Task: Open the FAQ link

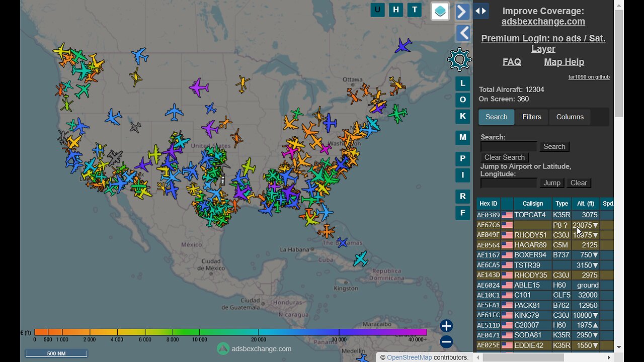Action: (x=512, y=62)
